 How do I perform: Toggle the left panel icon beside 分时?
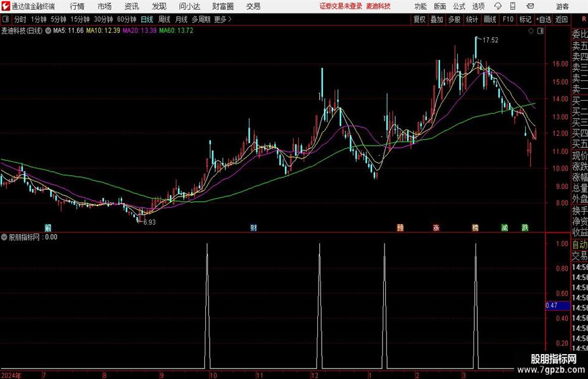(x=5, y=19)
